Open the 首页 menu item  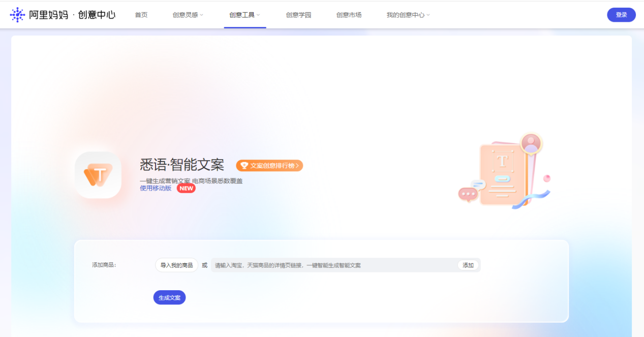pos(141,15)
